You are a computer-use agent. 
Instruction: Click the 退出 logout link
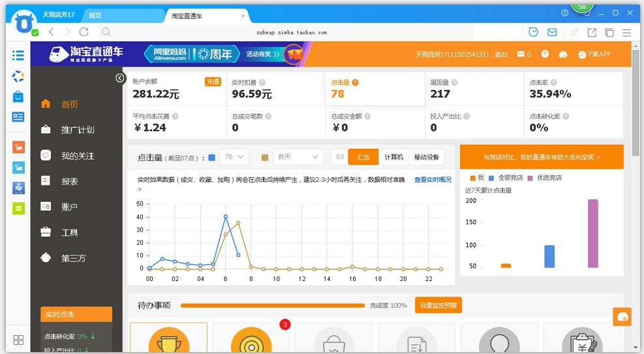tap(500, 54)
